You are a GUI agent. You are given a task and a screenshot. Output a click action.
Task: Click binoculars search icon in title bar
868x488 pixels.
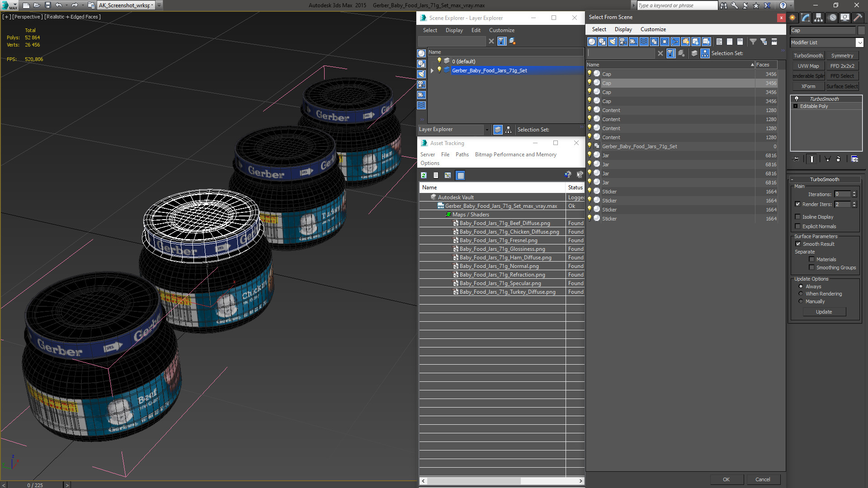tap(724, 5)
